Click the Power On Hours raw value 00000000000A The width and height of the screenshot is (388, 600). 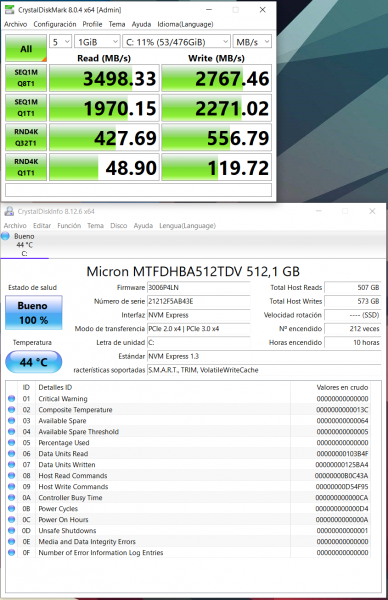coord(342,520)
